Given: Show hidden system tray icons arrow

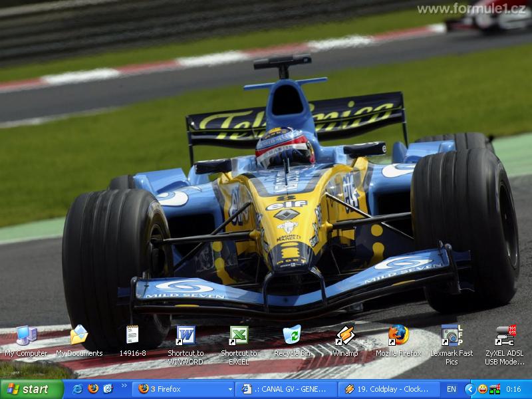Looking at the screenshot, I should (470, 389).
